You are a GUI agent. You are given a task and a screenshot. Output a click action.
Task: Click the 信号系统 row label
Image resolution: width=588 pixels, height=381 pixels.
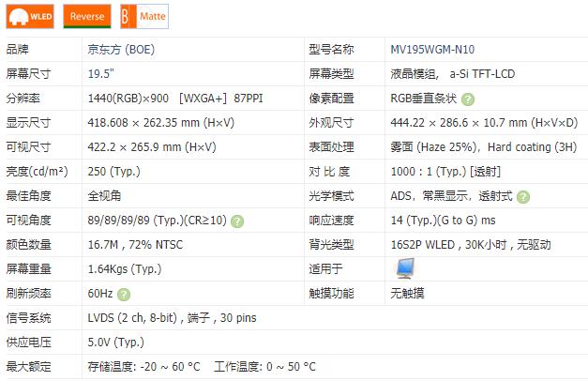coord(28,318)
